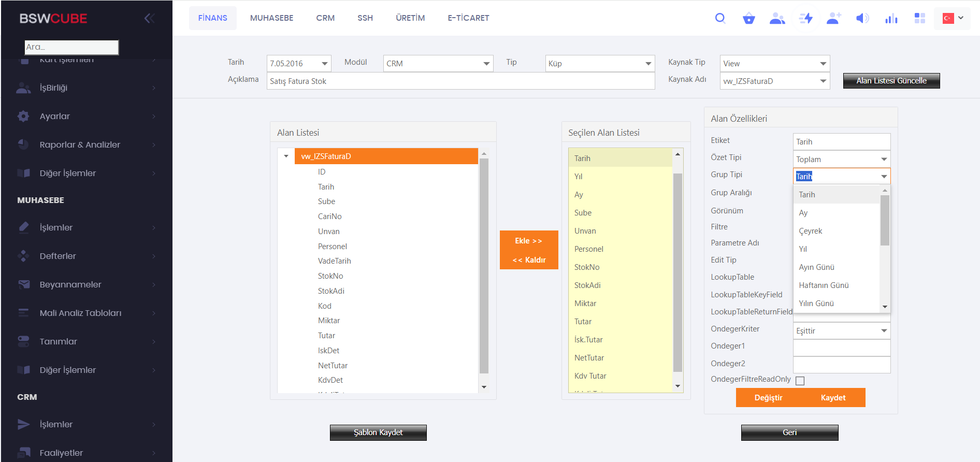Click the speaker announcements icon

(862, 19)
